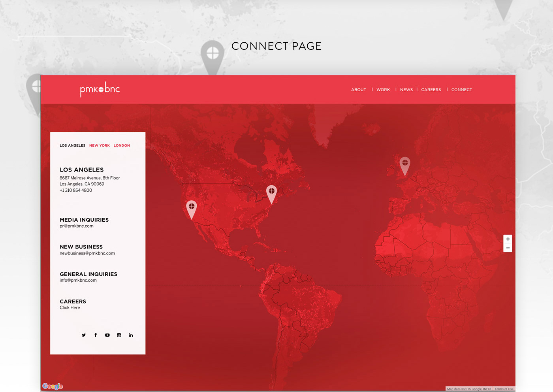Click the GENERAL INQUIRIES heading
Screen dimensions: 553x392
[88, 274]
